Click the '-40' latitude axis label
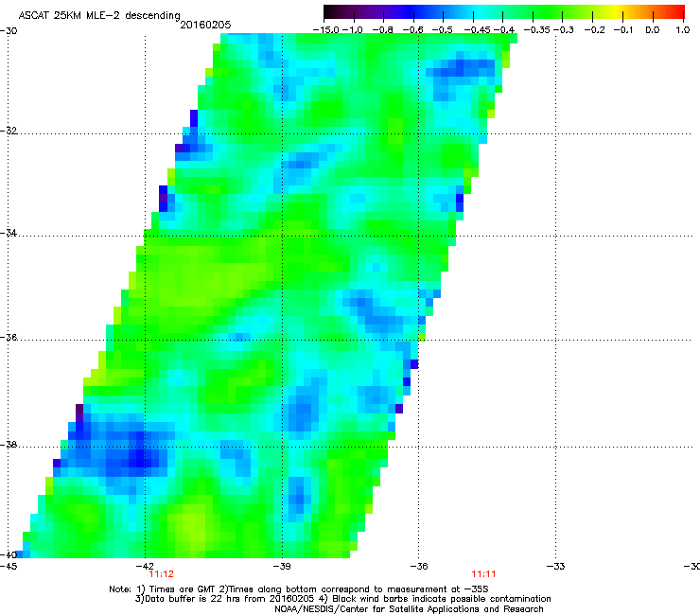The height and width of the screenshot is (615, 700). [9, 554]
